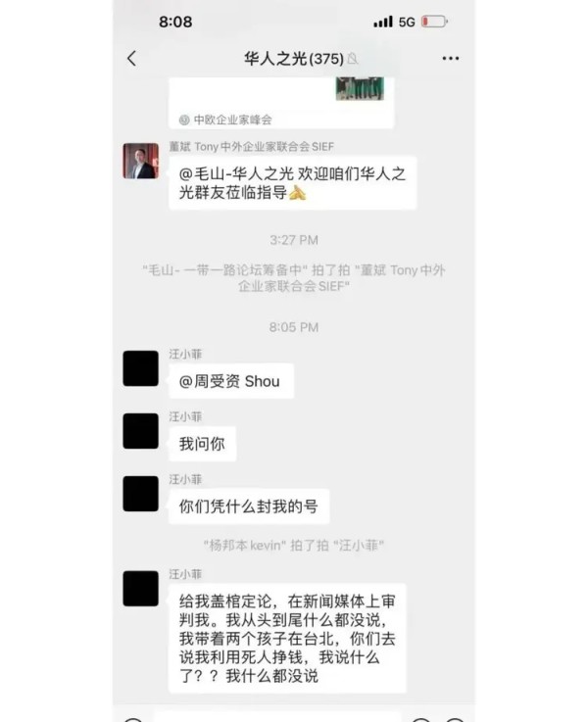
Task: Tap the black avatar beside 我问你 message
Action: pos(141,431)
